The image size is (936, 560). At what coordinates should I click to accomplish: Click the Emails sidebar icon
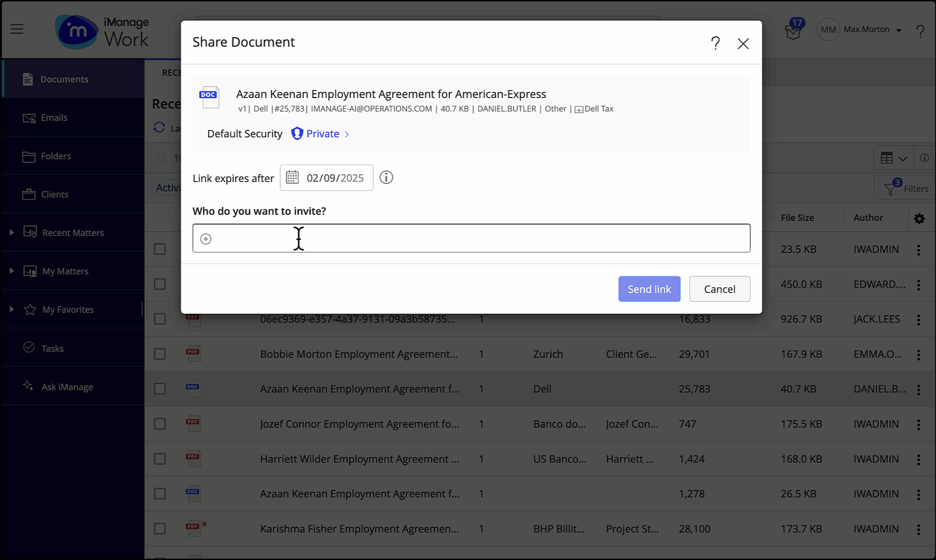30,117
